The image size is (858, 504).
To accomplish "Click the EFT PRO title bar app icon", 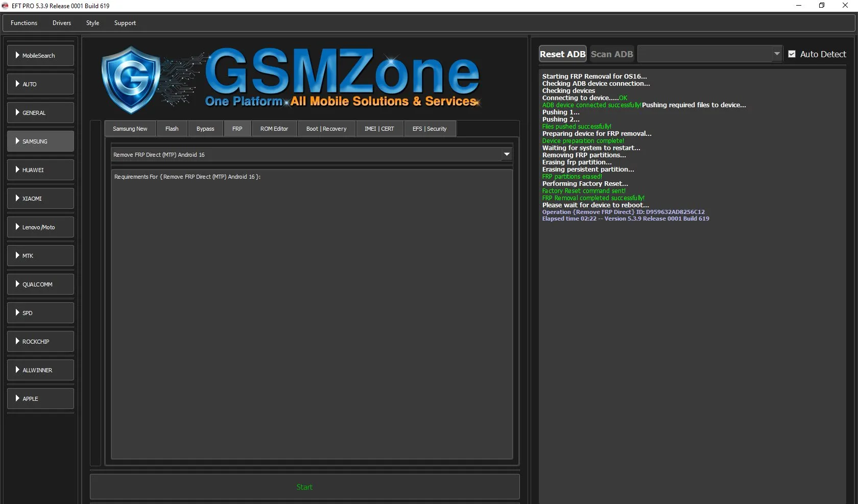I will [5, 6].
